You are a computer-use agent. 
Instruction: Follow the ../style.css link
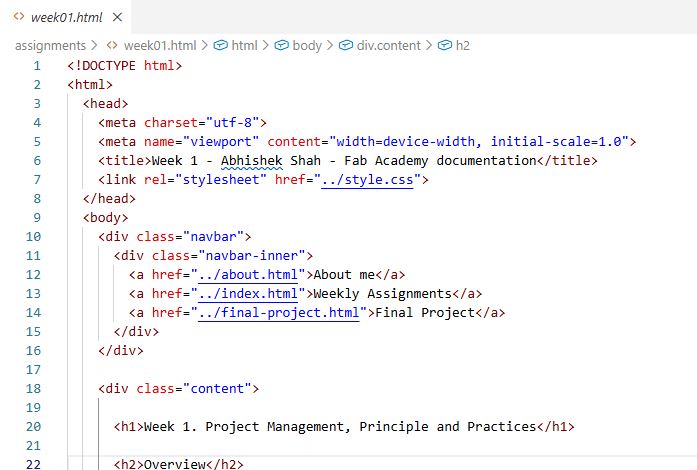pos(367,180)
